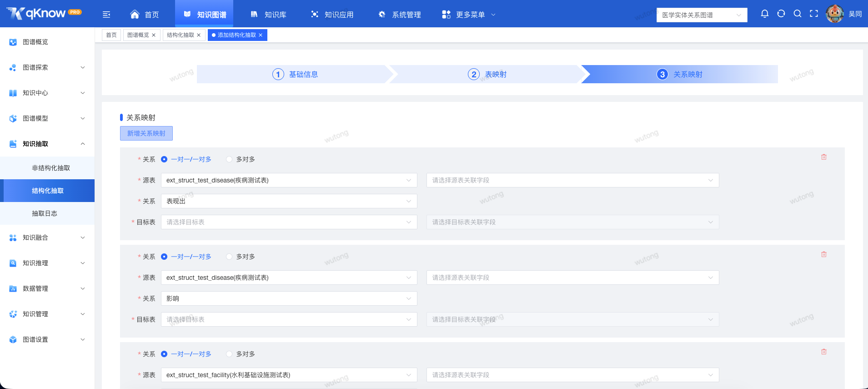The height and width of the screenshot is (389, 868).
Task: Click the 知识中心 sidebar icon
Action: [13, 93]
